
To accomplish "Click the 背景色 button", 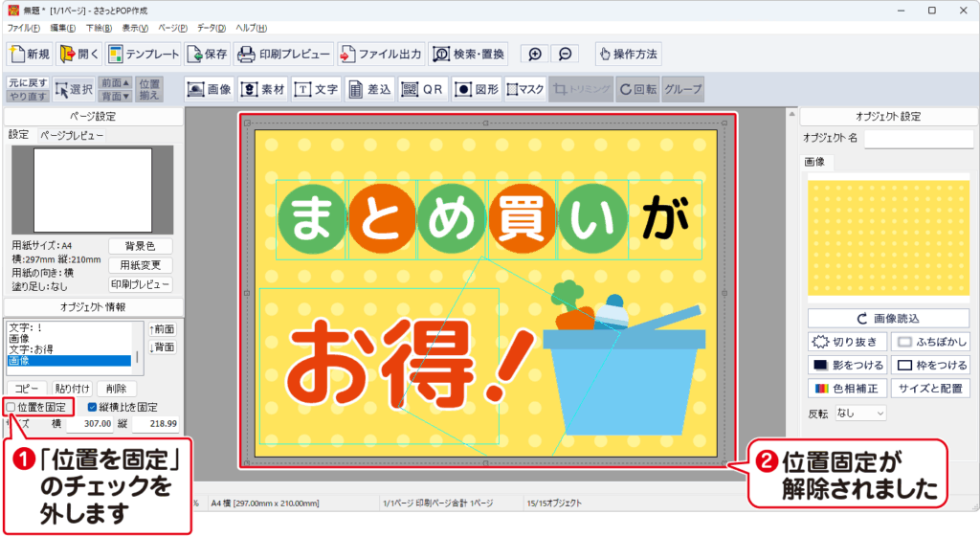I will tap(140, 246).
